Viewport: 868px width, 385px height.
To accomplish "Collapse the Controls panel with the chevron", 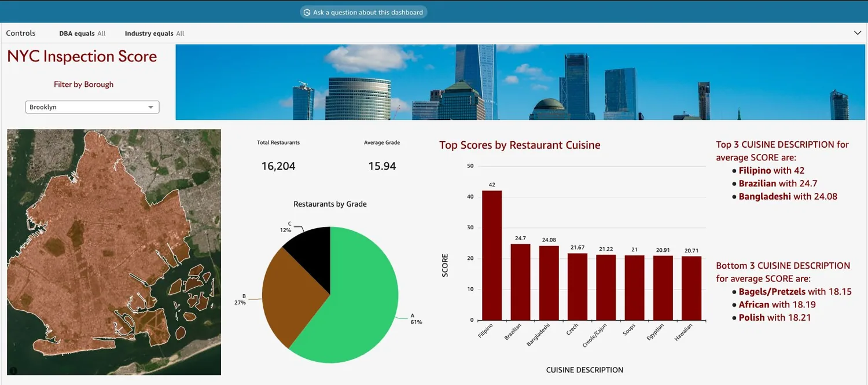I will tap(858, 33).
